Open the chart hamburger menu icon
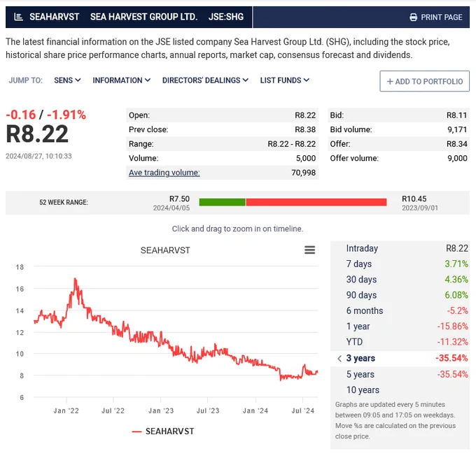The image size is (476, 458). click(x=309, y=250)
